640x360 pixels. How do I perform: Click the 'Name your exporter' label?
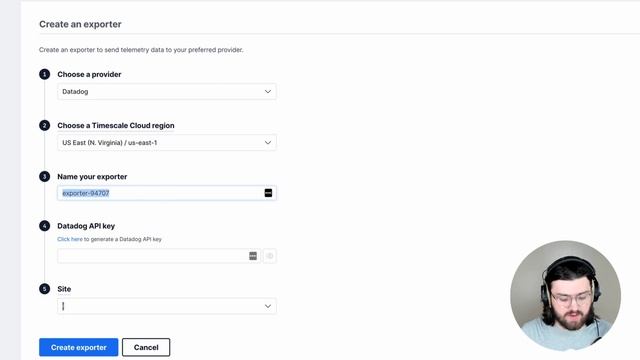[x=92, y=177]
